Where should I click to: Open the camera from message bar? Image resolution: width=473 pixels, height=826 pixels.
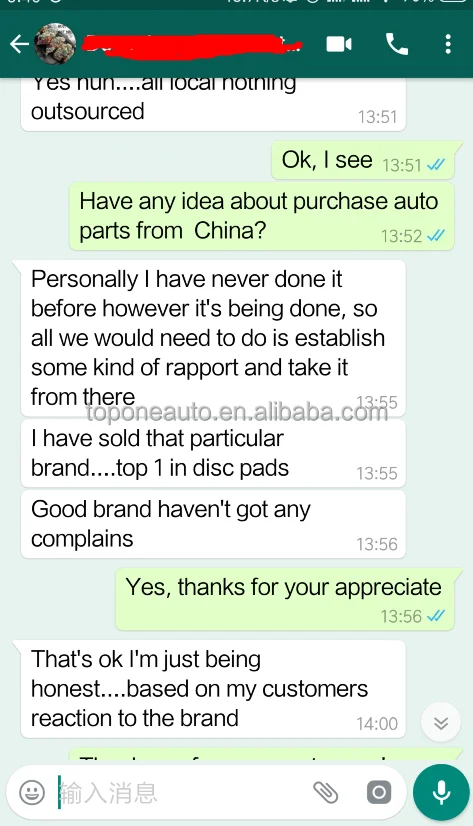click(379, 792)
